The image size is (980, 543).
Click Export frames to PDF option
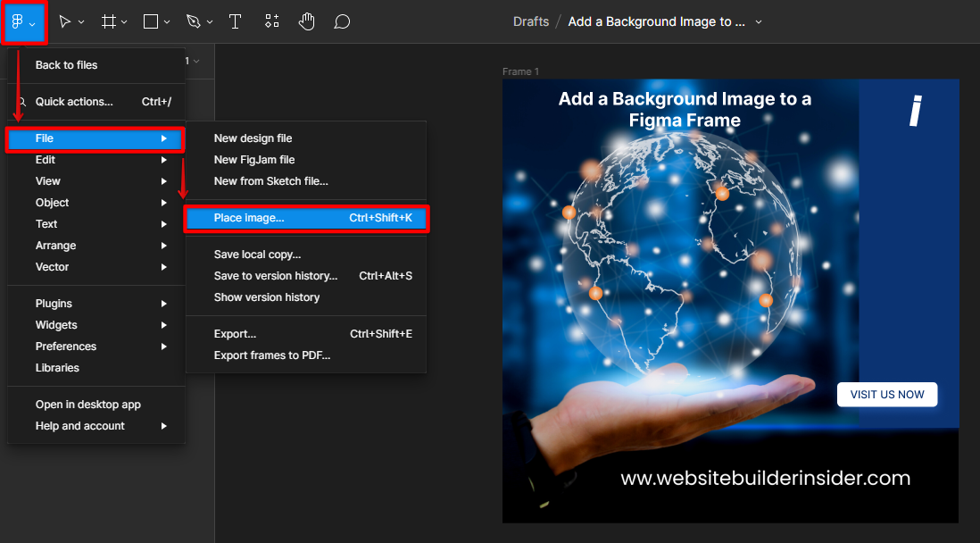[272, 355]
